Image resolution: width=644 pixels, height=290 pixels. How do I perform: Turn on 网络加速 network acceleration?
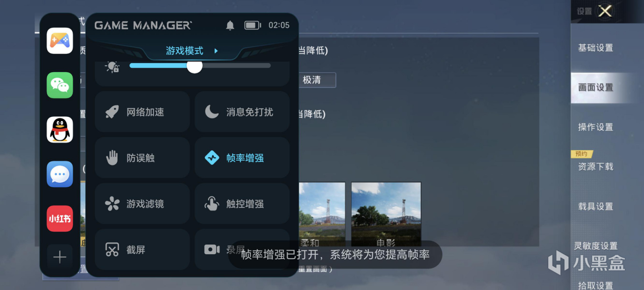pos(142,112)
